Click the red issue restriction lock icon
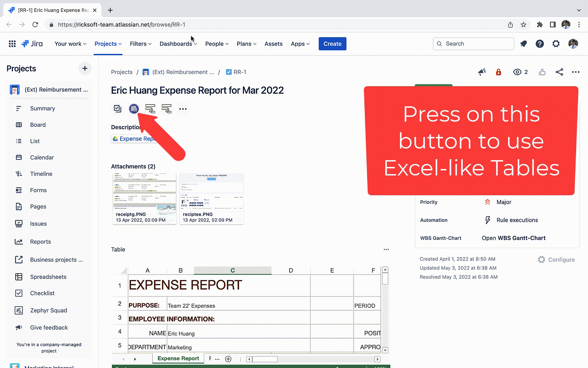 click(x=499, y=72)
